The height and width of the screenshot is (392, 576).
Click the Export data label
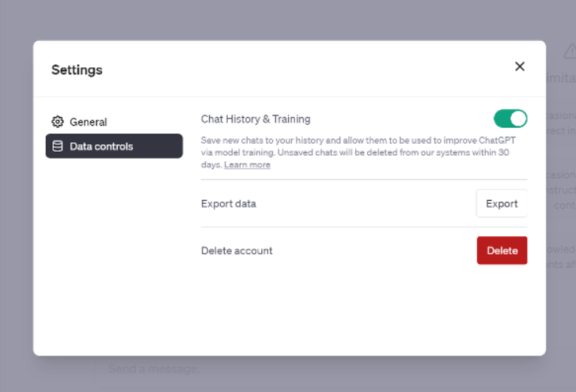pyautogui.click(x=229, y=204)
